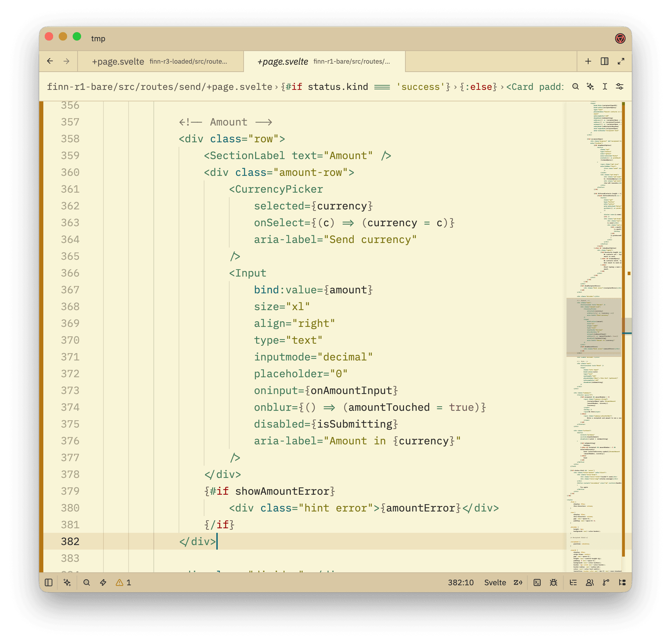The image size is (671, 644).
Task: Click the minimap highlighted viewport region
Action: click(x=594, y=327)
